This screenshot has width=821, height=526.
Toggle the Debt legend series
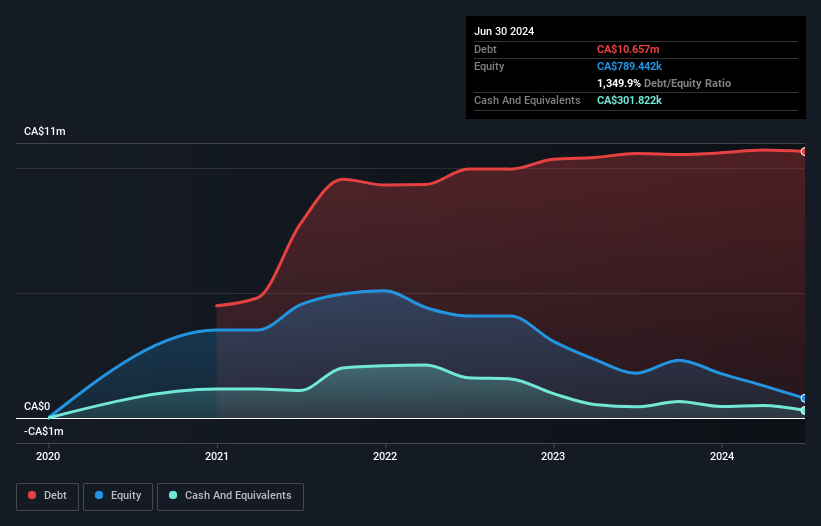coord(48,496)
